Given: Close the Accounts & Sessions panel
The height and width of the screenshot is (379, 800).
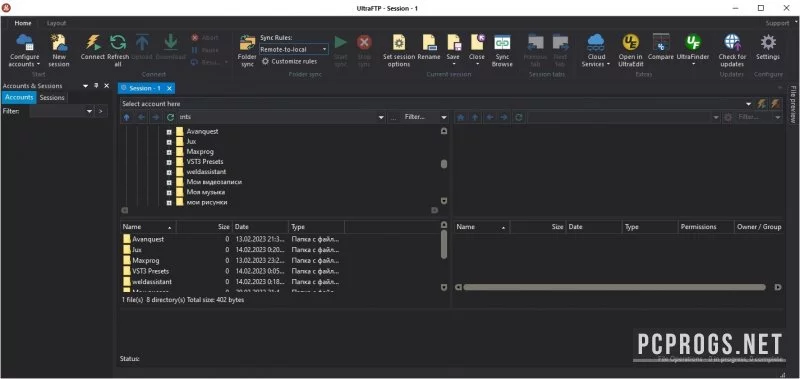Looking at the screenshot, I should click(107, 86).
